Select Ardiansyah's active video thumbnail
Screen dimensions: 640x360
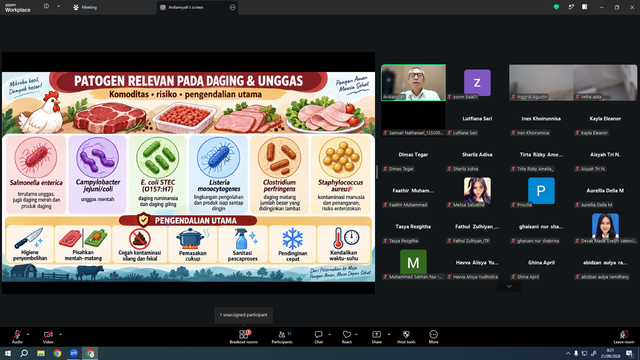pyautogui.click(x=413, y=82)
